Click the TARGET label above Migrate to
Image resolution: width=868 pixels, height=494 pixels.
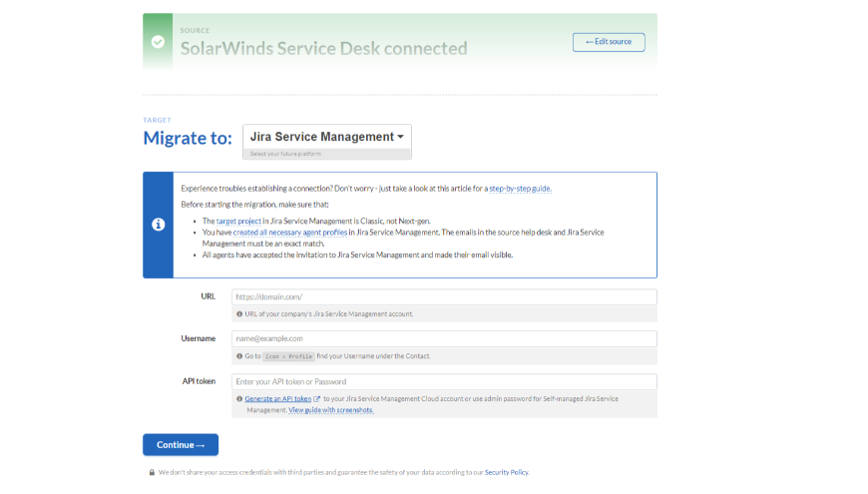point(158,120)
